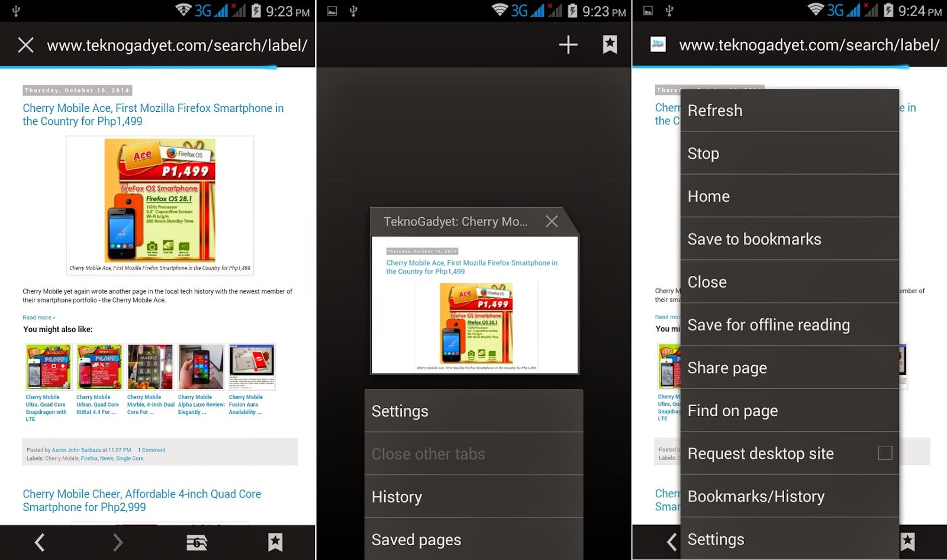Image resolution: width=947 pixels, height=560 pixels.
Task: Tap the 'Thursday, October 16, 2014' date header in the left screenshot
Action: (77, 91)
